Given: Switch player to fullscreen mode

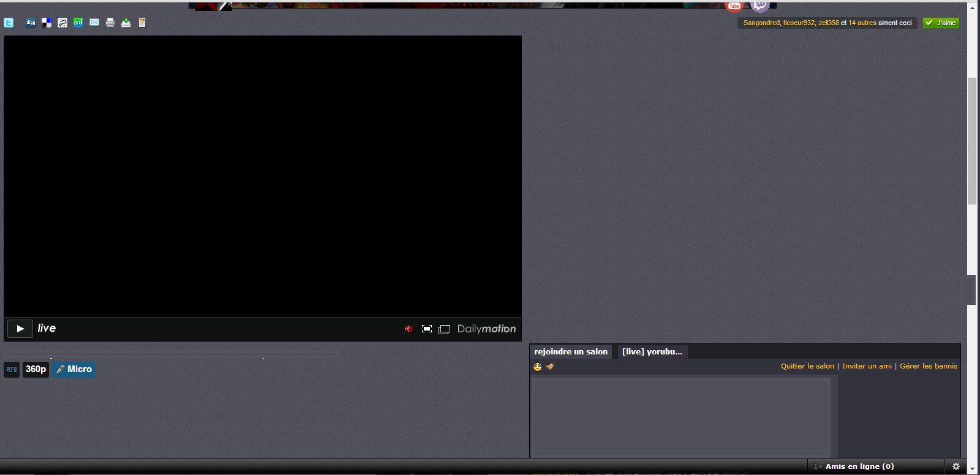Looking at the screenshot, I should point(427,329).
